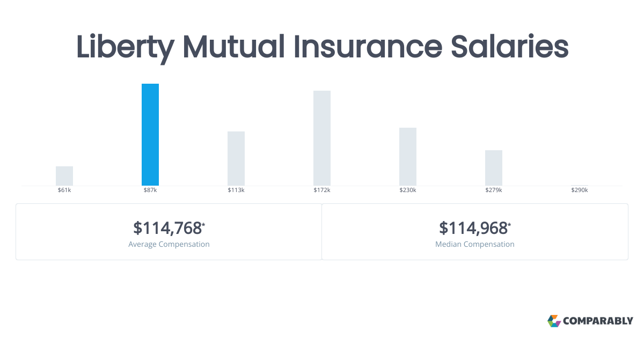Click the Average Compensation caption
644x338 pixels.
pyautogui.click(x=169, y=244)
